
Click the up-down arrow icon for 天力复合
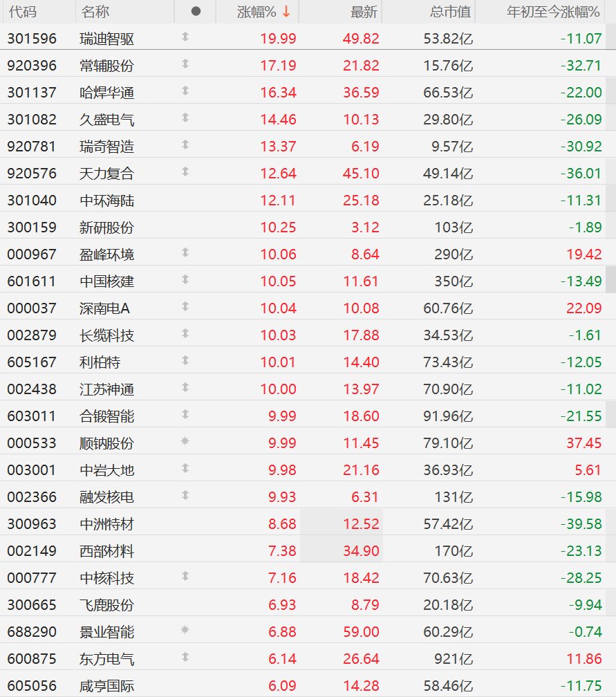185,171
